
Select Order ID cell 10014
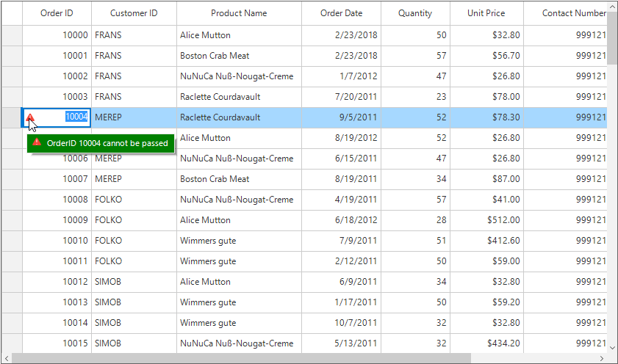(x=57, y=323)
